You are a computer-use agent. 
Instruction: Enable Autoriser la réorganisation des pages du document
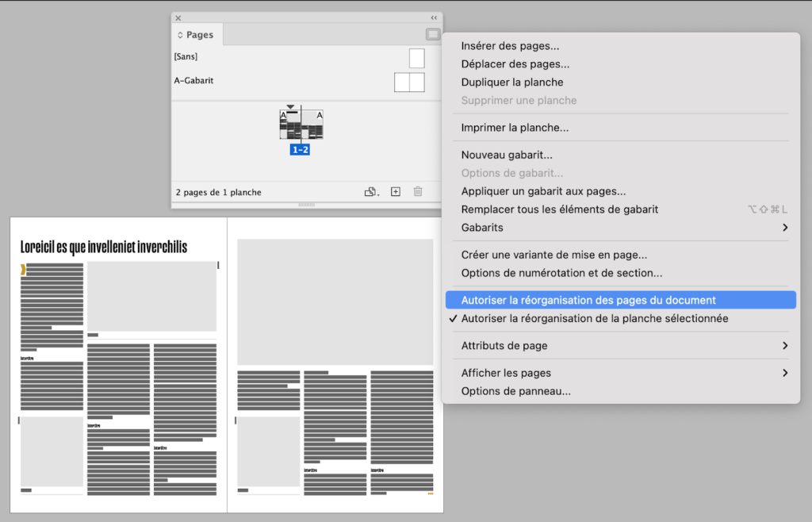(588, 301)
